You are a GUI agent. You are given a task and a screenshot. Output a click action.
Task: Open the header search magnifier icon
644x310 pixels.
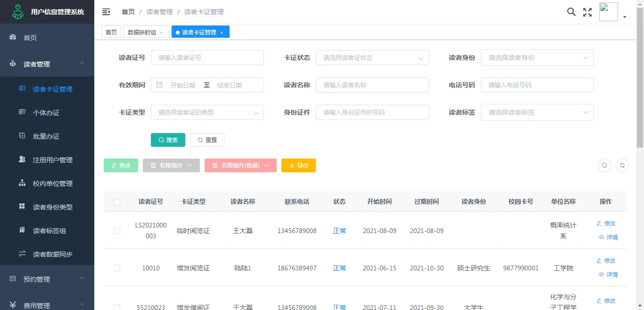tap(571, 12)
